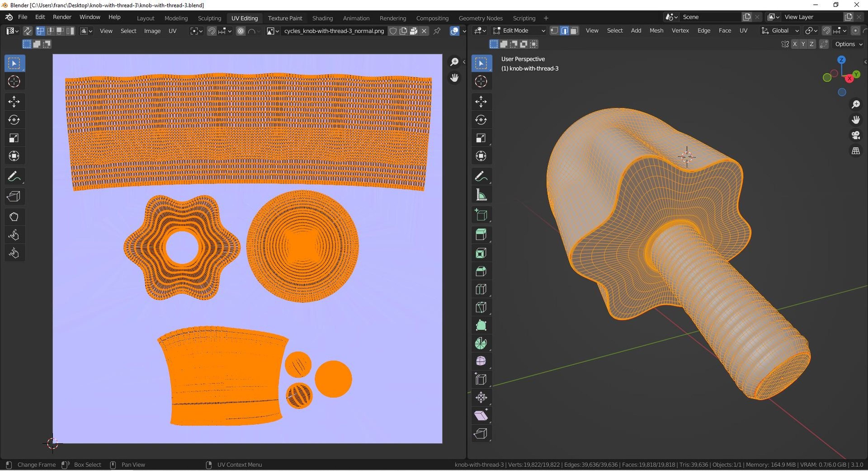Viewport: 868px width, 471px height.
Task: Select the Rip Region tool in the UV editor
Action: point(14,197)
